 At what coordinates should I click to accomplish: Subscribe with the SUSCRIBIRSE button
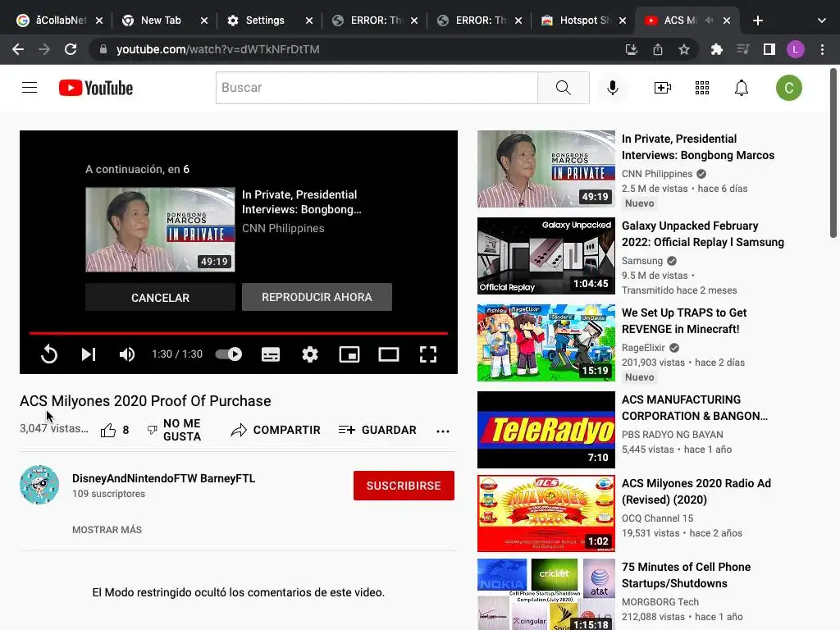tap(404, 486)
